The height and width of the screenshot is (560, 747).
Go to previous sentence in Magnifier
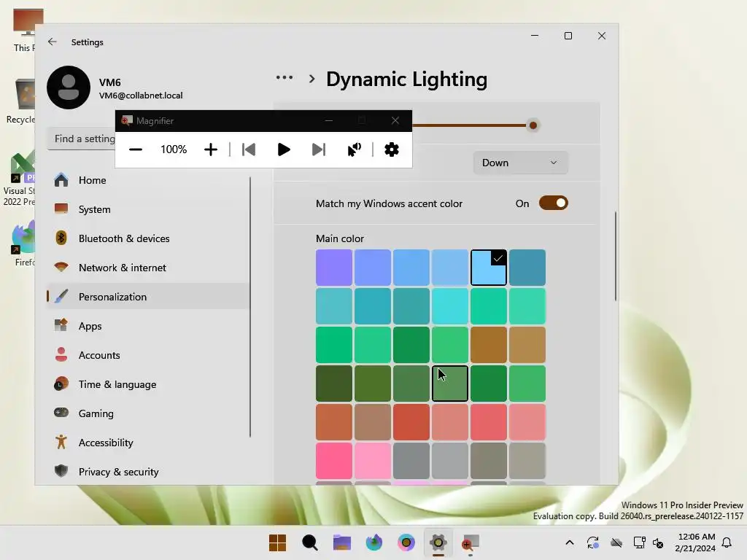[x=249, y=149]
